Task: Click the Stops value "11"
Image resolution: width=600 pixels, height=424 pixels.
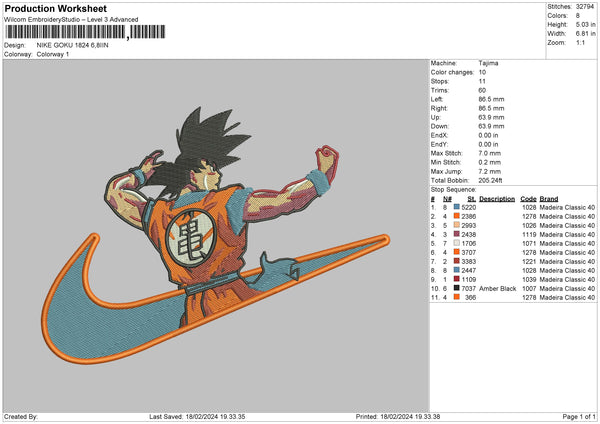Action: [x=482, y=81]
